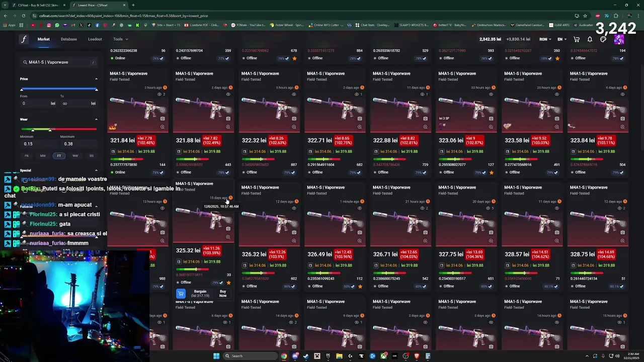Click the Windows taskbar Search box
This screenshot has width=644, height=362.
(250, 356)
